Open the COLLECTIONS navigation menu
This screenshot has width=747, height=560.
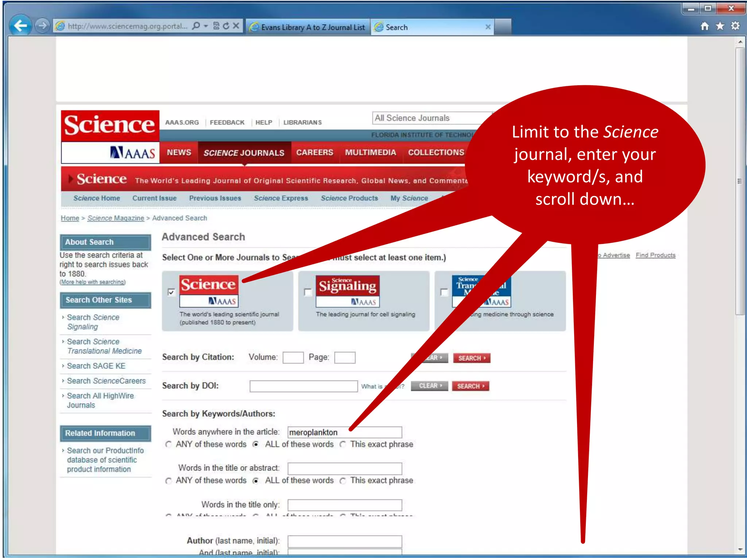(x=436, y=152)
